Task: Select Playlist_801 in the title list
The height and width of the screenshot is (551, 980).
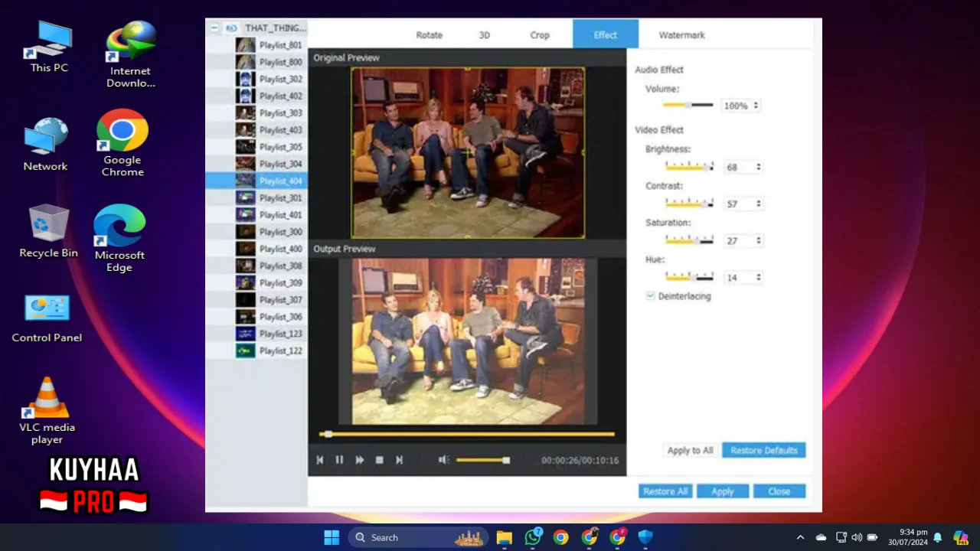Action: 256,45
